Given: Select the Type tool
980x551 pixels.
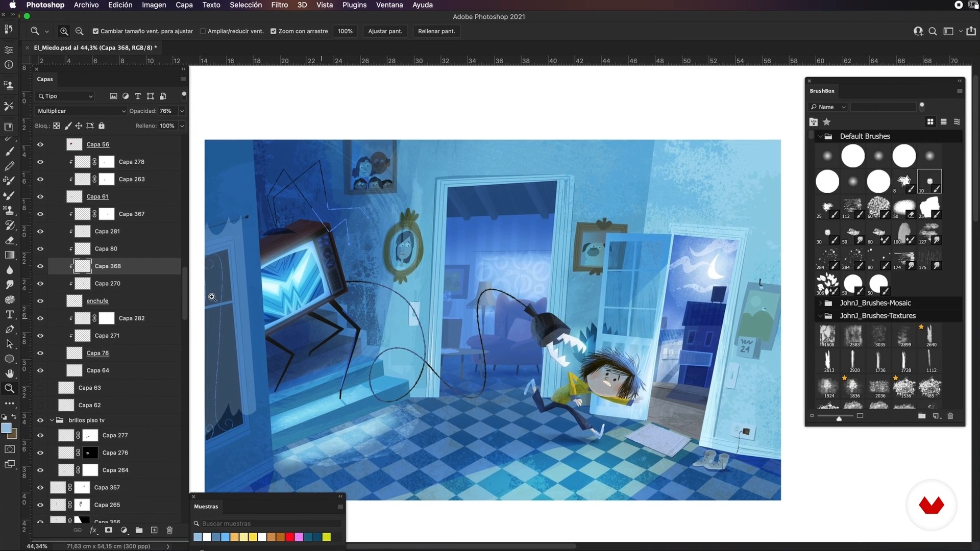Looking at the screenshot, I should [x=9, y=314].
